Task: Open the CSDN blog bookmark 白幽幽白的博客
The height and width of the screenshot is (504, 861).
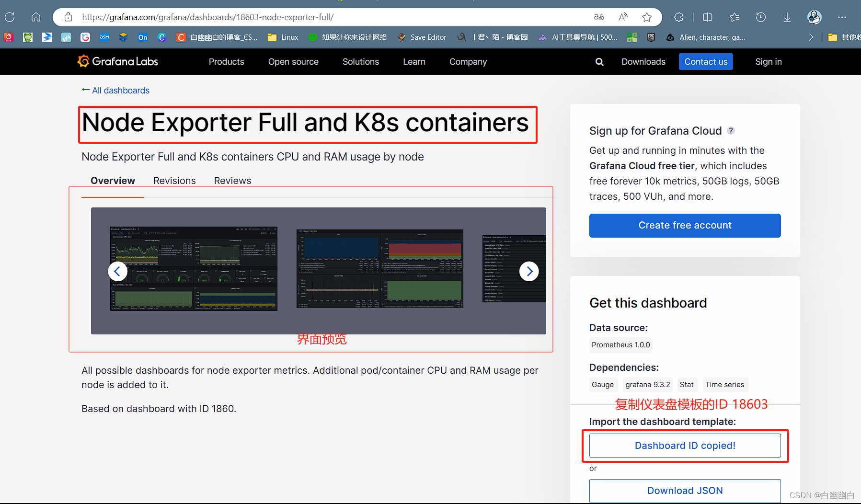Action: (217, 37)
